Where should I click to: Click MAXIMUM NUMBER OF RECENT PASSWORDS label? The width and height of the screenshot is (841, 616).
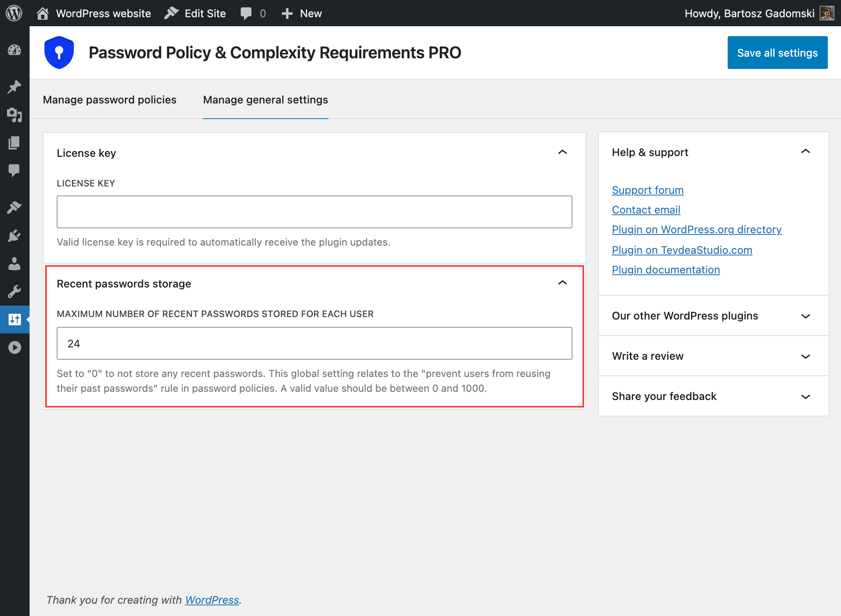215,314
